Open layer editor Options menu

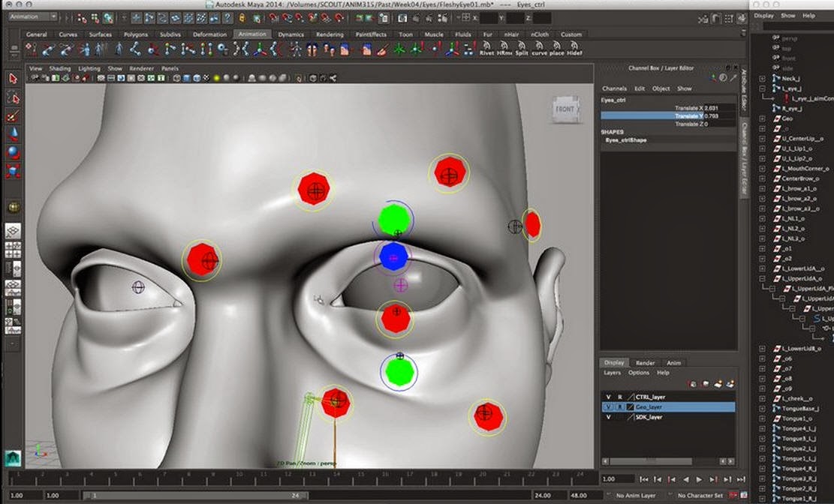coord(638,373)
